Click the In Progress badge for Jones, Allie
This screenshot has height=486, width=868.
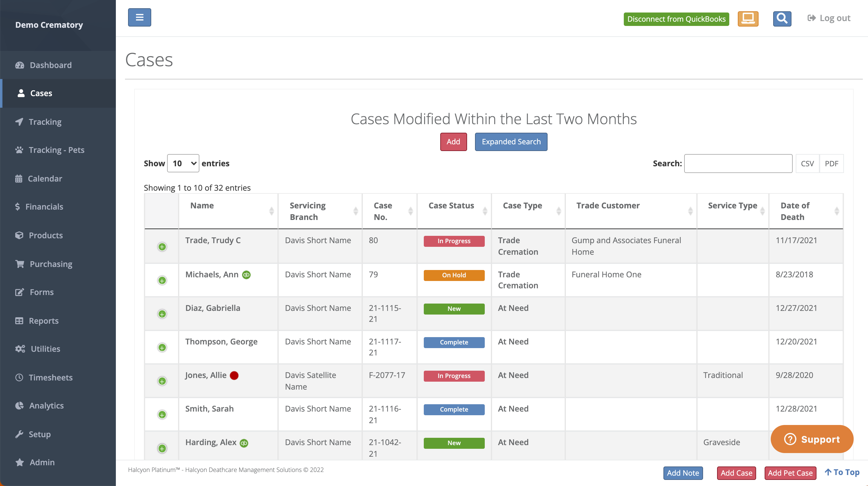tap(454, 375)
